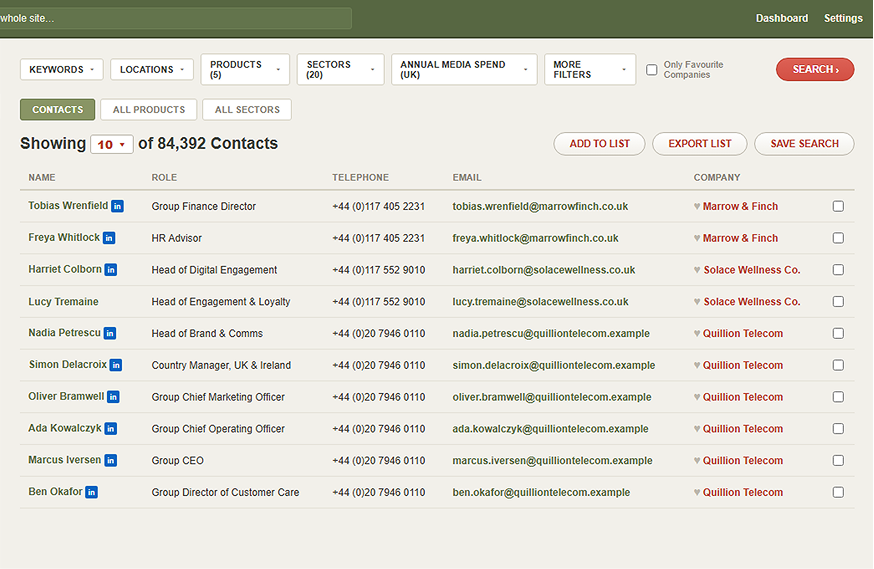This screenshot has width=874, height=569.
Task: Favourite Quillion Telecom heart in Simon row
Action: coord(697,365)
